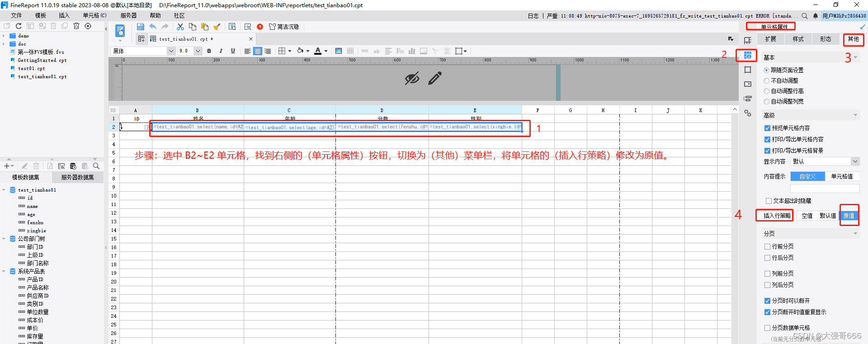868x344 pixels.
Task: Open the 服务器 menu
Action: point(128,15)
